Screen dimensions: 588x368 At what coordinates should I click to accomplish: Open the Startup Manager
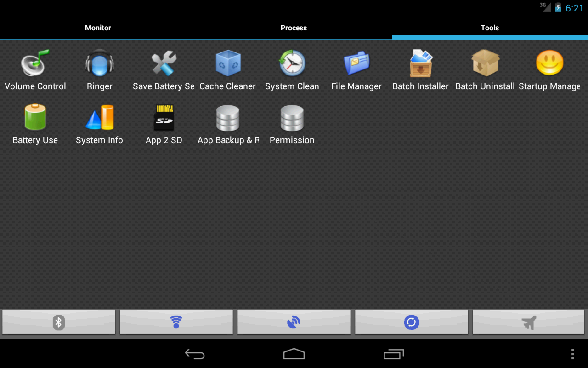pyautogui.click(x=549, y=69)
